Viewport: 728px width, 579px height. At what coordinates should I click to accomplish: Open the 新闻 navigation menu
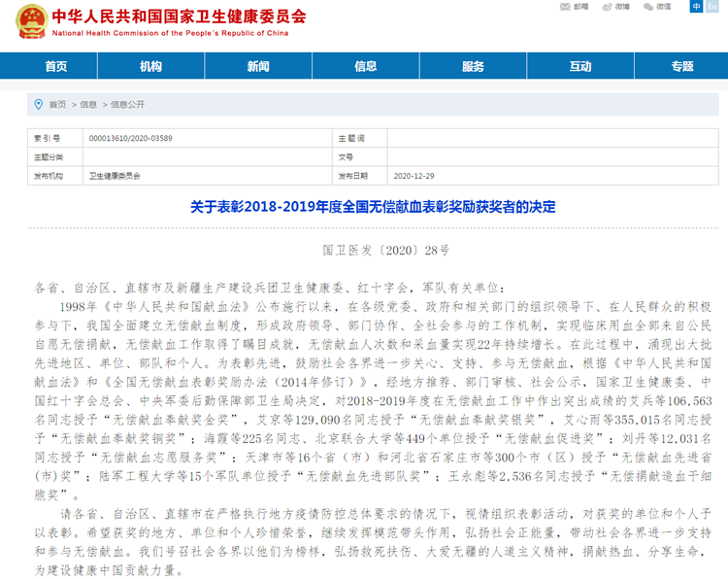coord(258,66)
